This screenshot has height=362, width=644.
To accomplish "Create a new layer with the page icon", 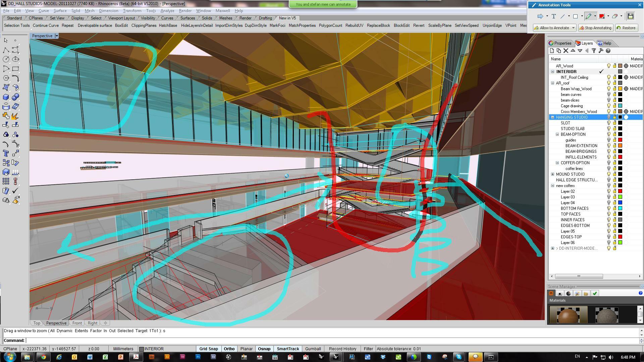I will coord(552,51).
